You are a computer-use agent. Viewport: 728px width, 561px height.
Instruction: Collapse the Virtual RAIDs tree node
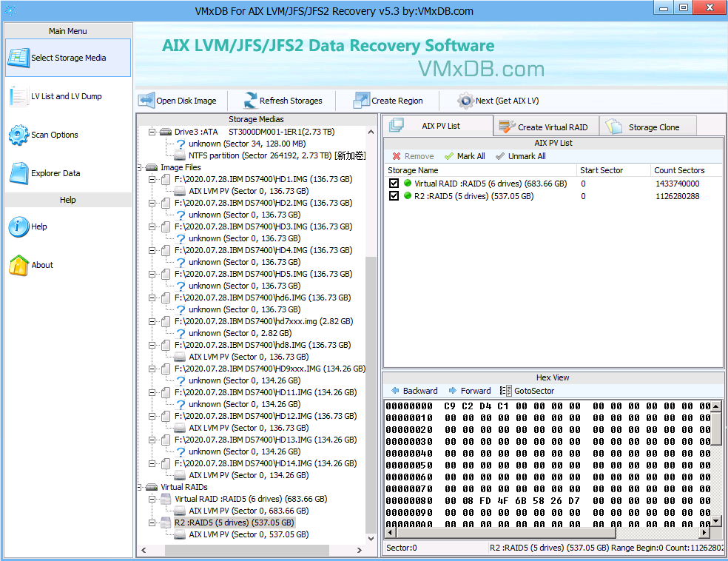click(x=139, y=487)
